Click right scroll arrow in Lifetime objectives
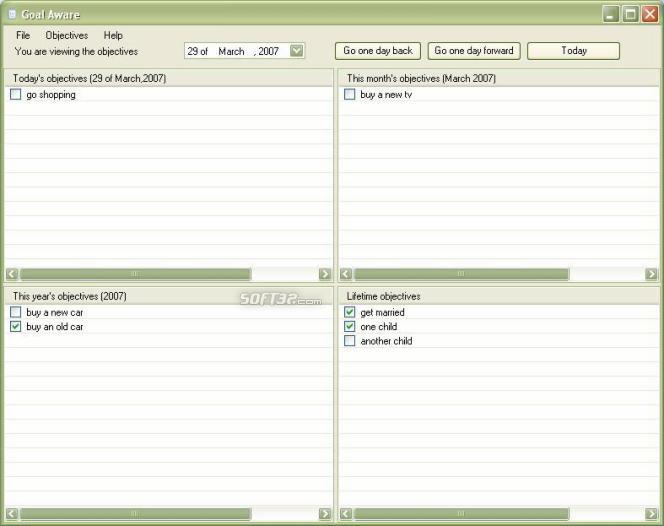 (x=651, y=514)
